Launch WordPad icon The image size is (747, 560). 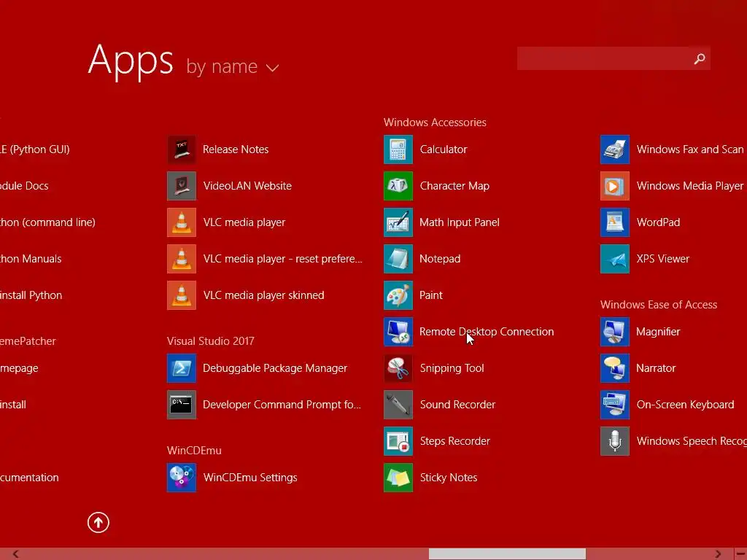[615, 222]
